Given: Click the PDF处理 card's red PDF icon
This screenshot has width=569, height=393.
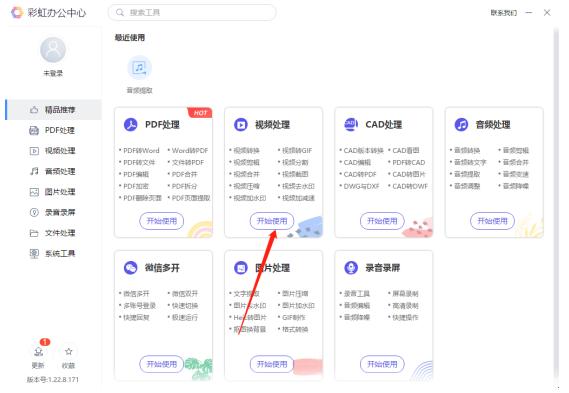Looking at the screenshot, I should click(131, 124).
